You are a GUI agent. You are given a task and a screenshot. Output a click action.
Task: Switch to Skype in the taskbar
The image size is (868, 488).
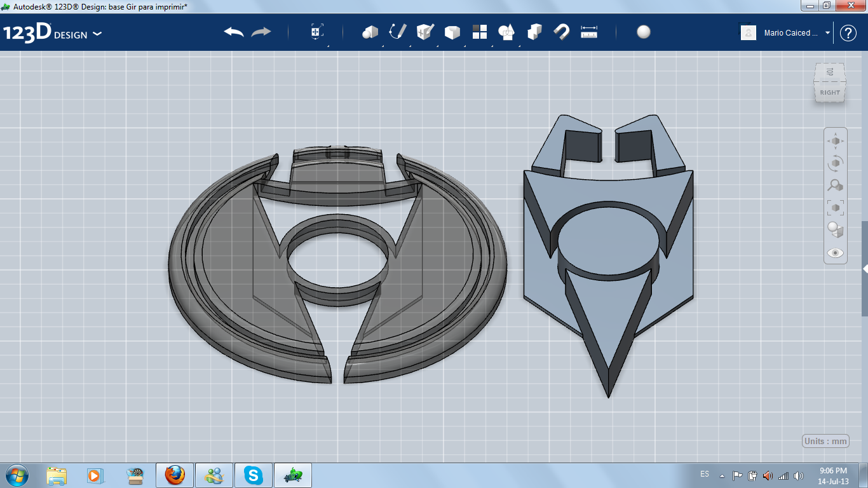(x=254, y=475)
